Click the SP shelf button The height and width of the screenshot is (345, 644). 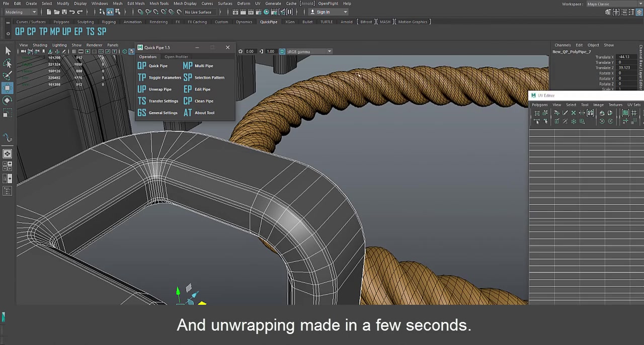coord(102,32)
